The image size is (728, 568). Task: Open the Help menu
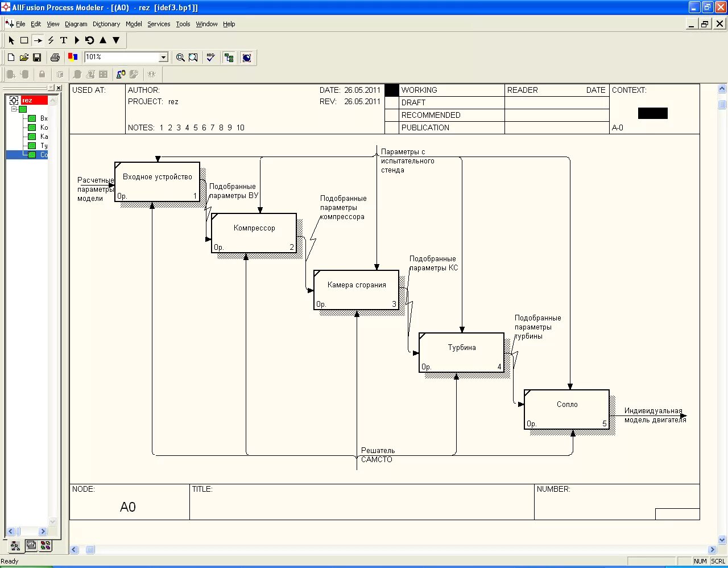[229, 24]
